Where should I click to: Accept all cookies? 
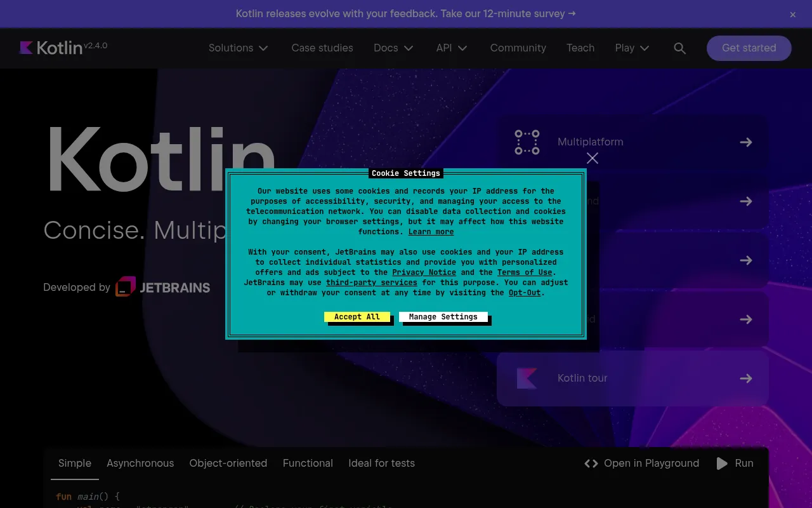coord(357,317)
